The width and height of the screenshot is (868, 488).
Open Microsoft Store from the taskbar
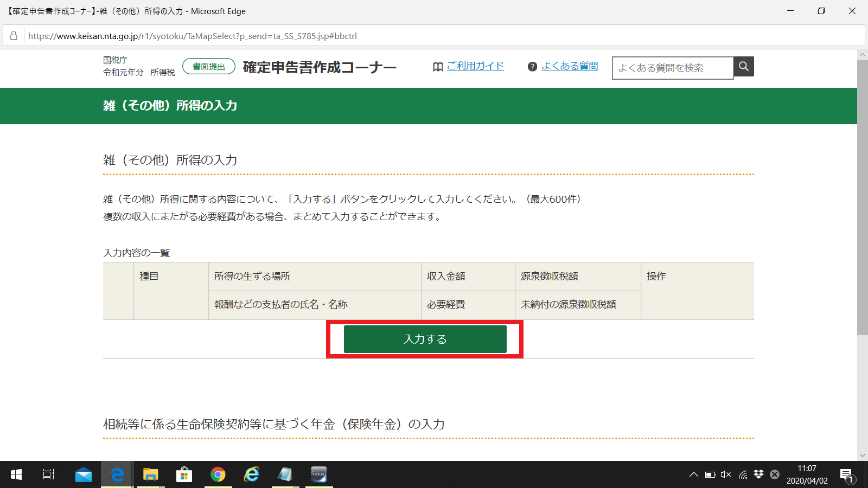(x=184, y=474)
